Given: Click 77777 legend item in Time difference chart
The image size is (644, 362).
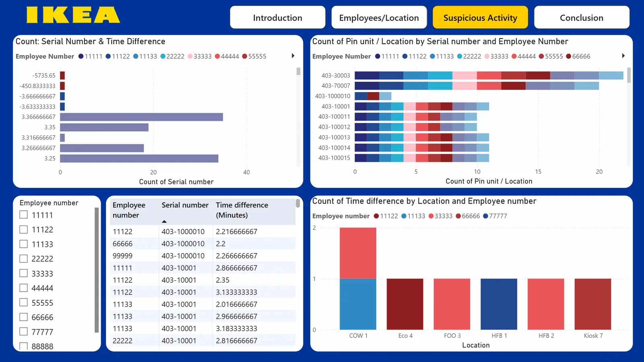Looking at the screenshot, I should coord(495,216).
